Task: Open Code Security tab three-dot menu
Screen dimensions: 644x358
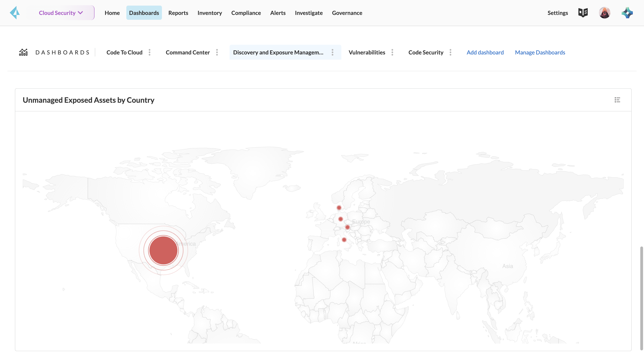Action: (450, 52)
